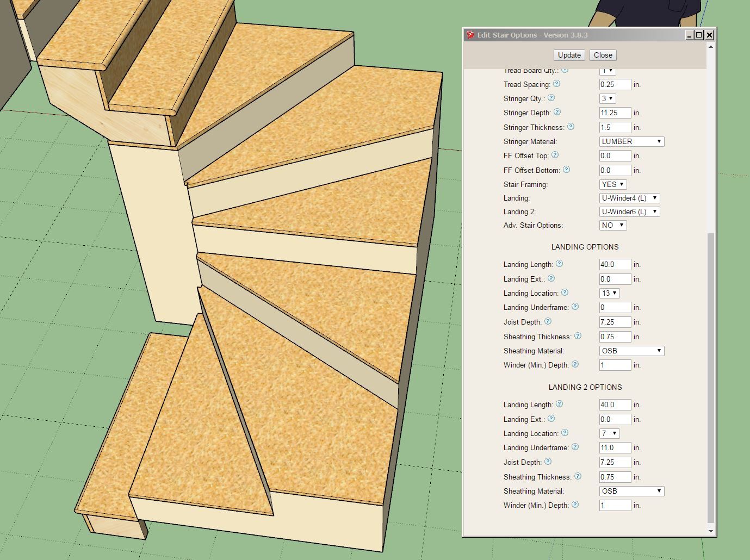Click the Stringer Depth field showing 11.25
The width and height of the screenshot is (750, 560).
tap(615, 113)
